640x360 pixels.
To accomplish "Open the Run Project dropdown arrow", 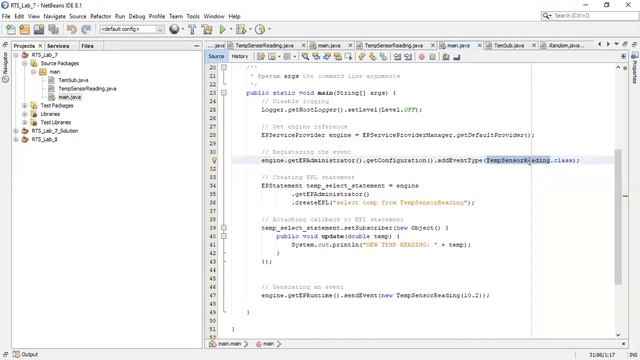I will [231, 29].
